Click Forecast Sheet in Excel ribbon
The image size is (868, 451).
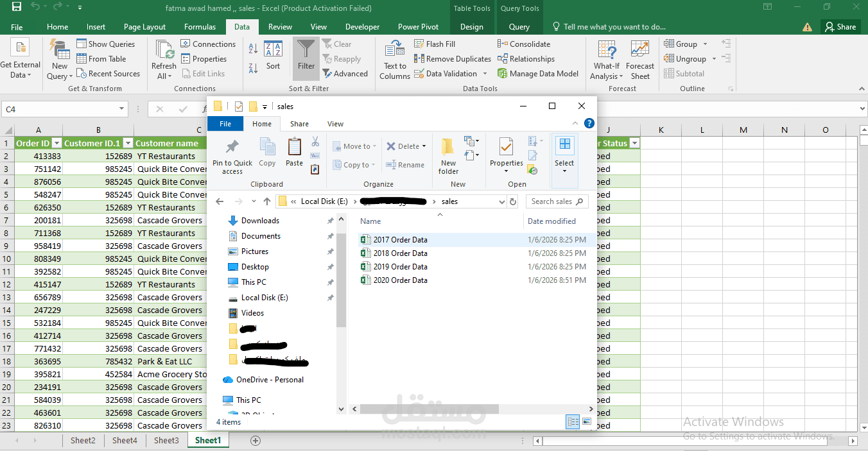click(640, 59)
